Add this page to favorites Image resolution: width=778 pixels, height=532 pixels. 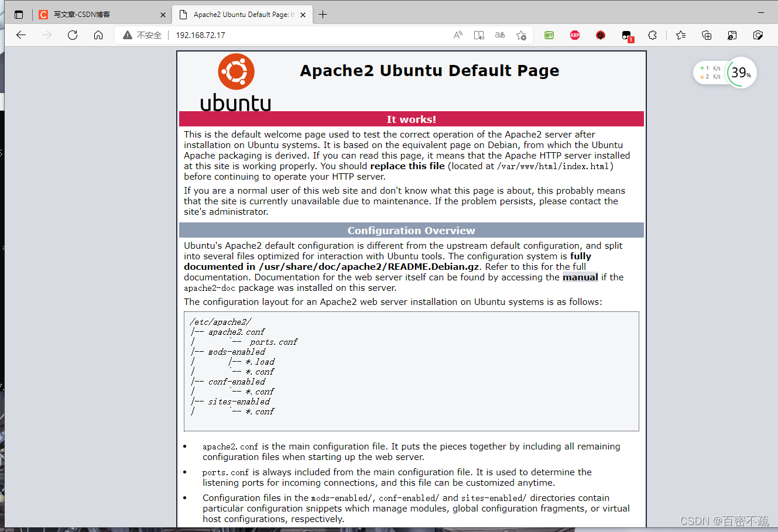tap(521, 35)
